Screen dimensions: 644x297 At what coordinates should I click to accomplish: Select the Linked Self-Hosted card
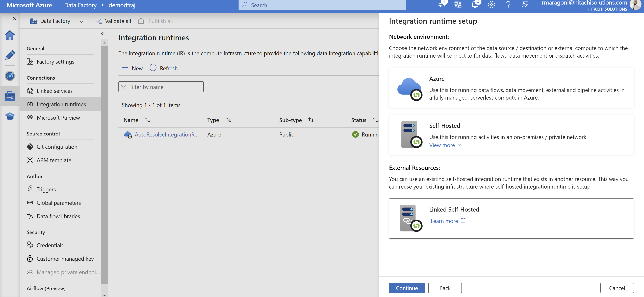point(511,218)
